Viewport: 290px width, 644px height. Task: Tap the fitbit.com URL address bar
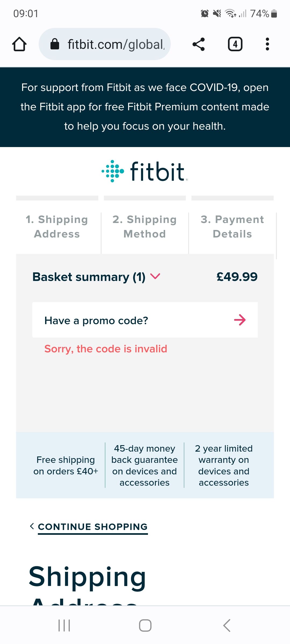115,44
